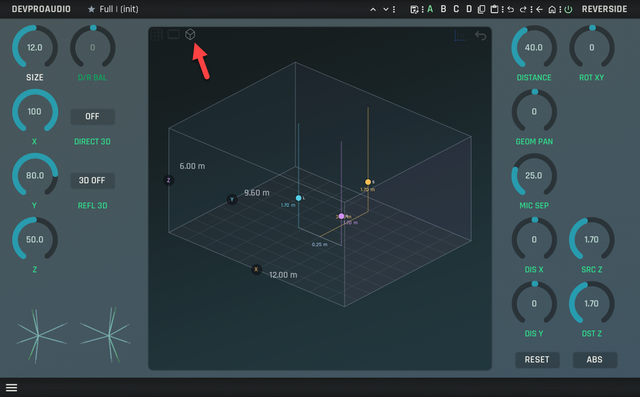Toggle the green power bypass button
This screenshot has height=397, width=640.
click(568, 9)
